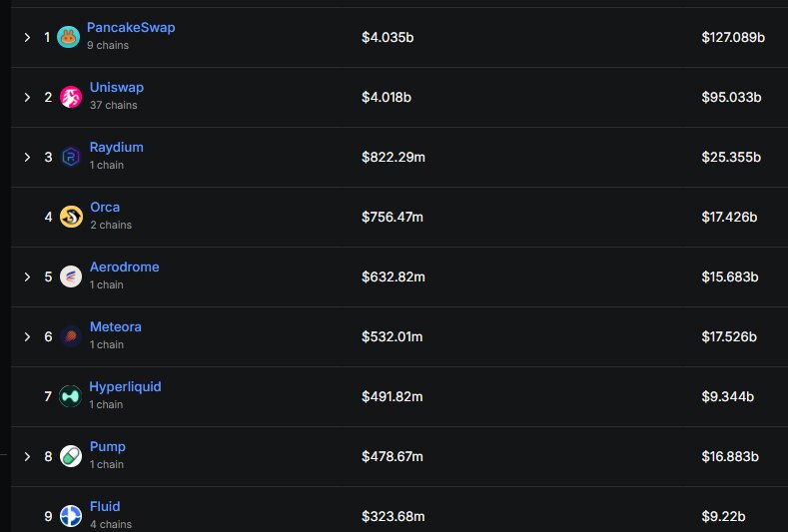This screenshot has width=788, height=532.
Task: Expand the PancakeSwap row chevron
Action: pyautogui.click(x=27, y=37)
